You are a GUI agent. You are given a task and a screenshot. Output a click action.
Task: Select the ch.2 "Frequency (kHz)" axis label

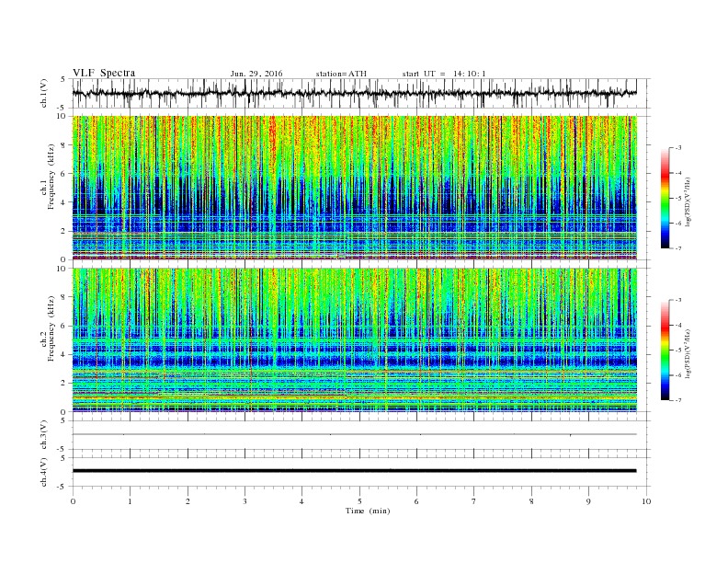(51, 329)
